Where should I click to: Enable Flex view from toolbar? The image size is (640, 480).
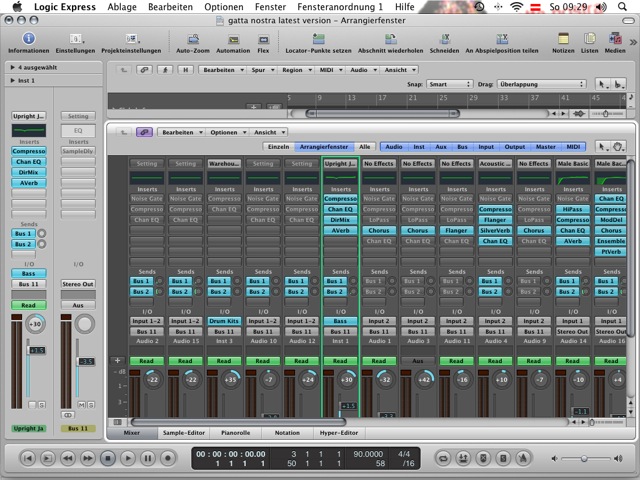263,40
